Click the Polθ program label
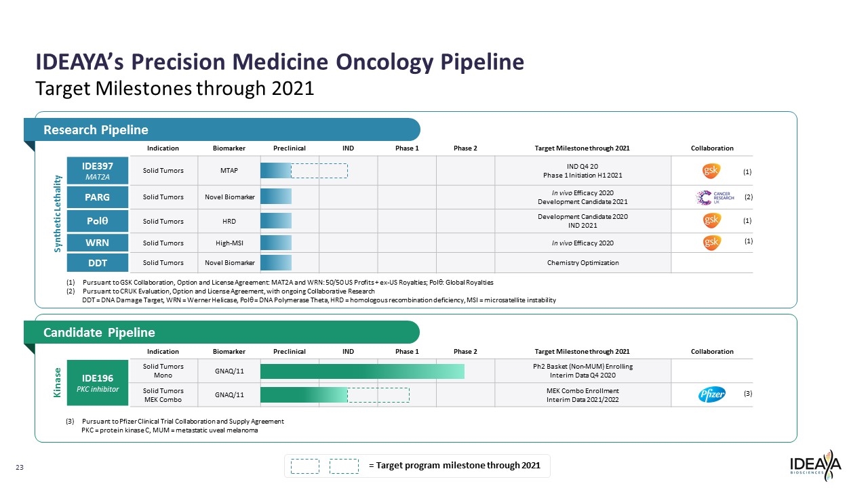This screenshot has height=488, width=868. click(x=97, y=221)
